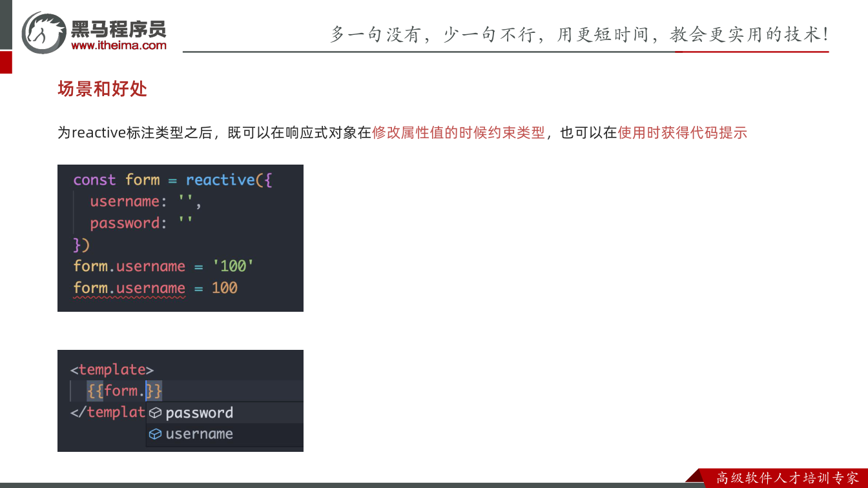Image resolution: width=868 pixels, height=488 pixels.
Task: Open the www.itheima.com link
Action: (119, 45)
